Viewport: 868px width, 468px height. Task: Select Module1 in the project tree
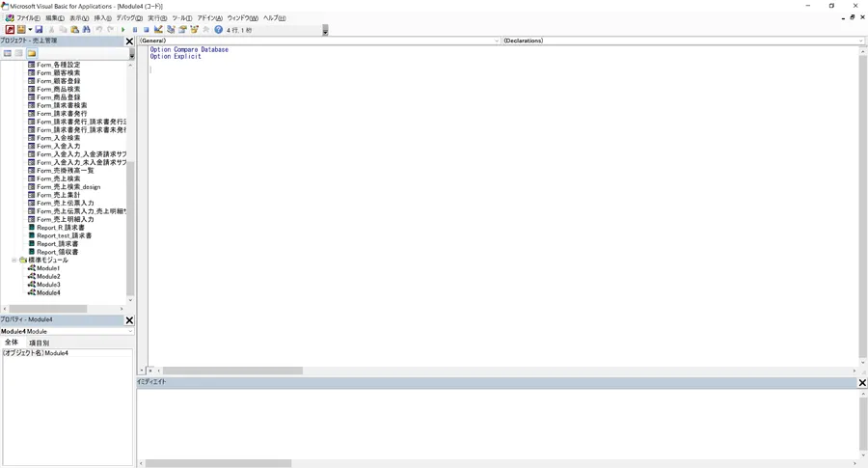click(48, 268)
